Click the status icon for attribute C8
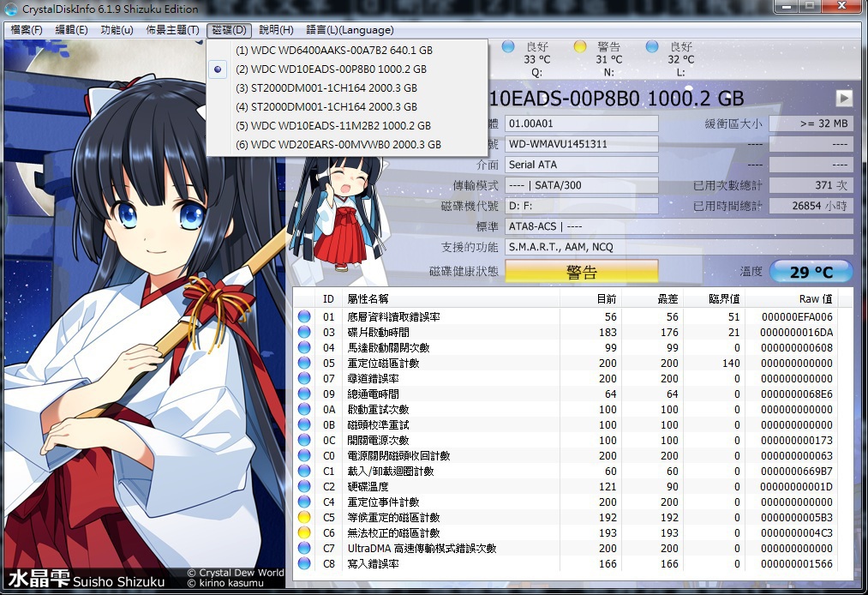Image resolution: width=868 pixels, height=595 pixels. click(304, 563)
